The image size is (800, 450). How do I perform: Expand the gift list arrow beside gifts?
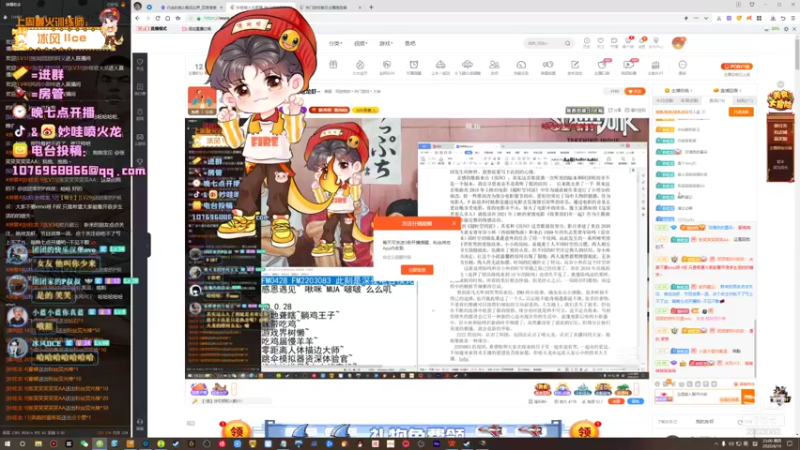click(636, 389)
